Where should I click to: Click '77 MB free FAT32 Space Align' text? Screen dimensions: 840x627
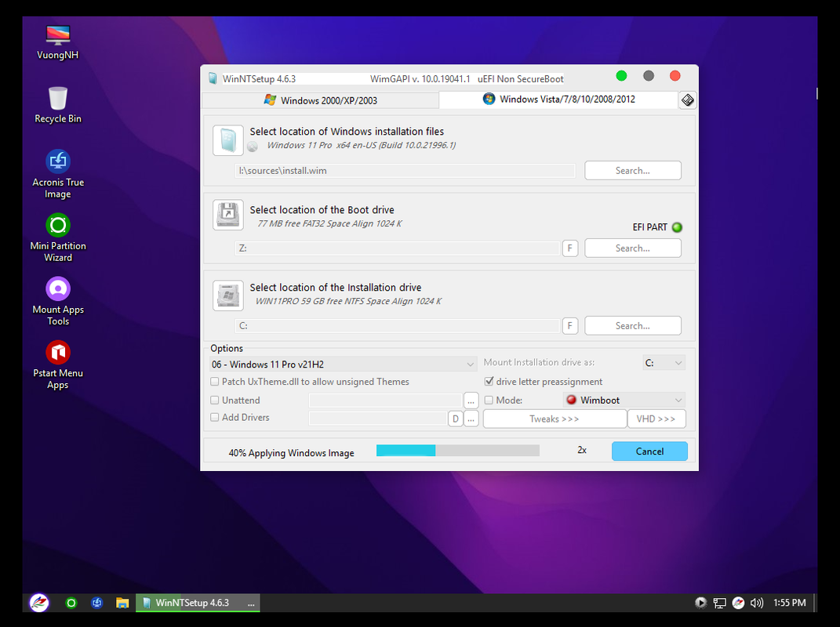click(329, 223)
